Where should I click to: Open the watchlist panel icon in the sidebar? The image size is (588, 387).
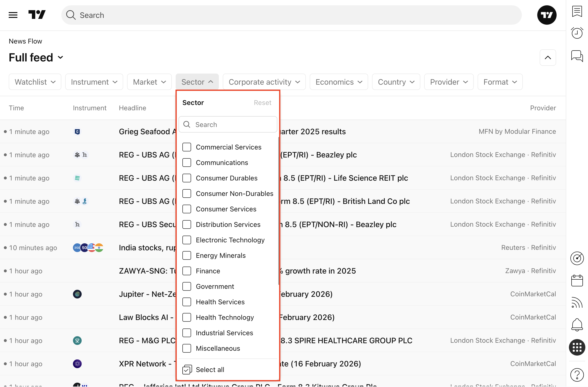[x=577, y=12]
